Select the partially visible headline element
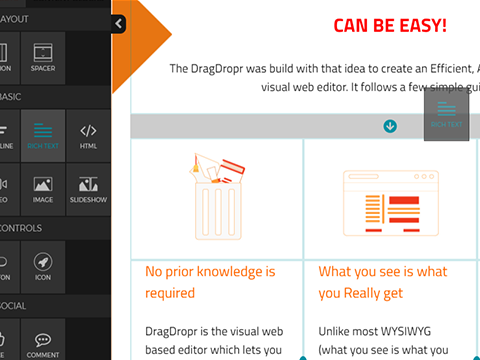This screenshot has width=480, height=360. [x=10, y=136]
